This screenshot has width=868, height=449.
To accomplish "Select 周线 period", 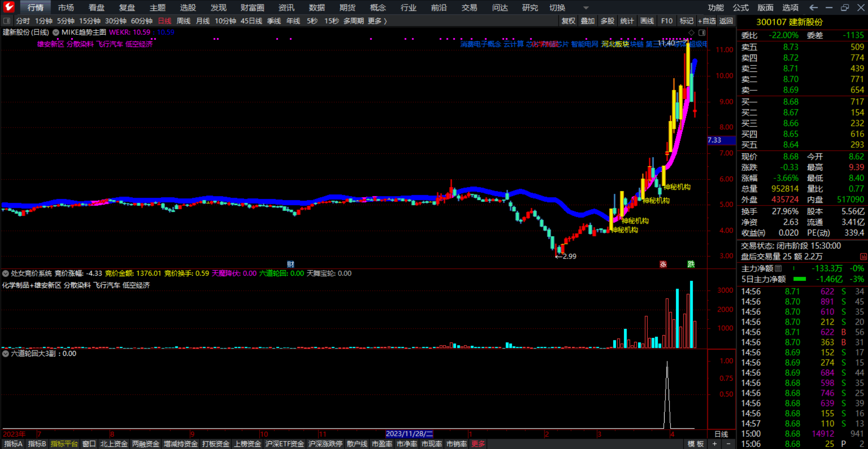I will (184, 21).
